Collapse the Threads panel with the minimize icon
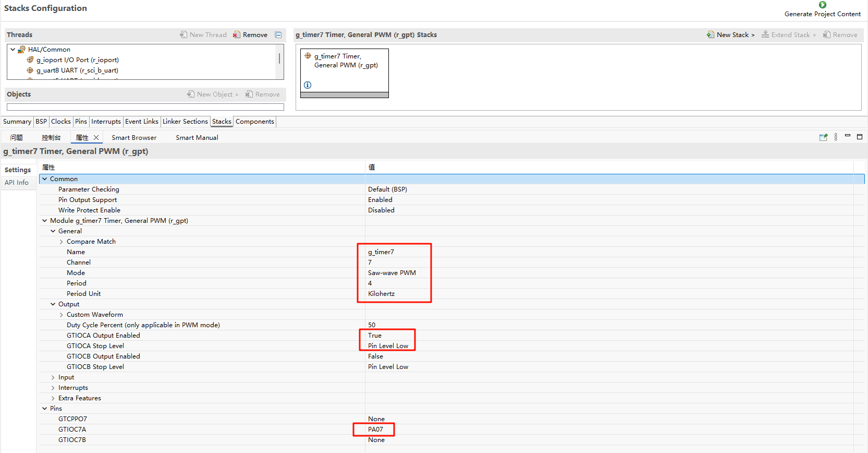This screenshot has width=868, height=453. pyautogui.click(x=278, y=35)
